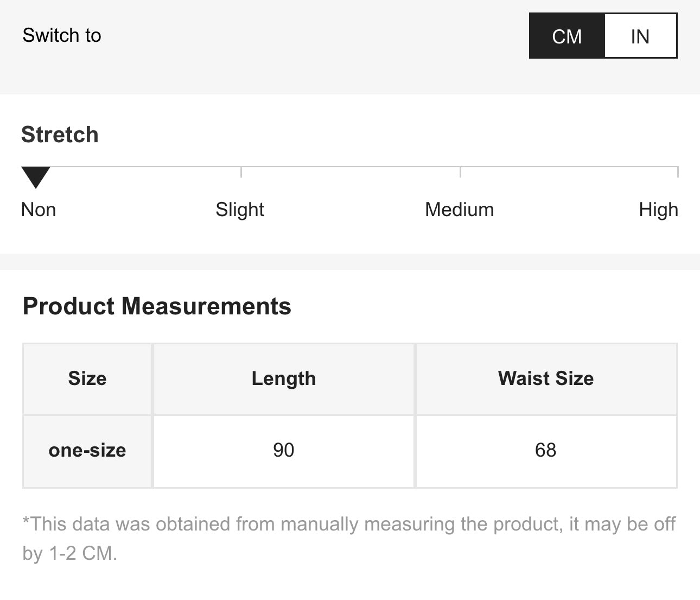700x600 pixels.
Task: Click the stretch scale tick above High
Action: click(x=677, y=172)
